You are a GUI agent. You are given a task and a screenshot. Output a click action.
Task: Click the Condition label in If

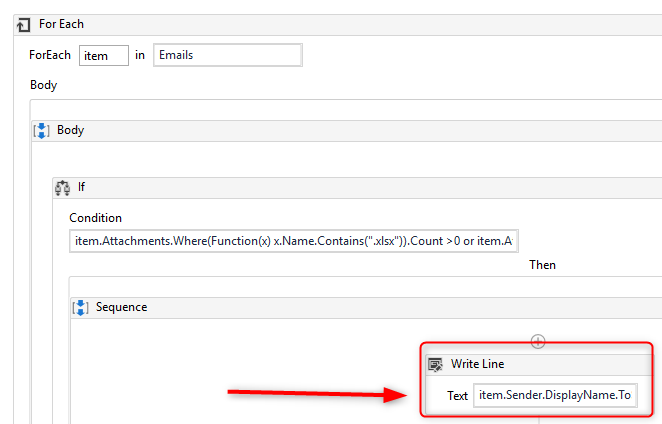(95, 217)
